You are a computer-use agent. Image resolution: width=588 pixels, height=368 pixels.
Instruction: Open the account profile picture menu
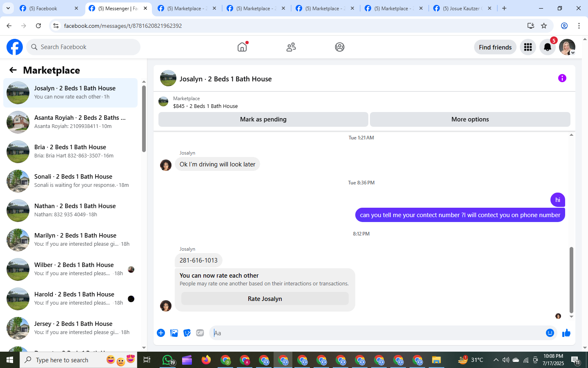point(567,47)
